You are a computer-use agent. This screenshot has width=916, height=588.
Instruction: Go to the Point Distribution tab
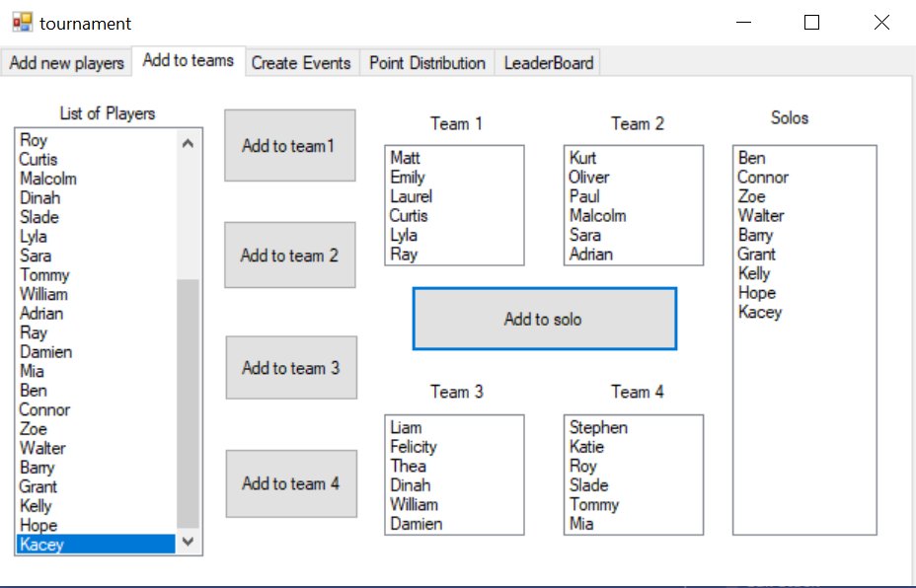click(427, 62)
